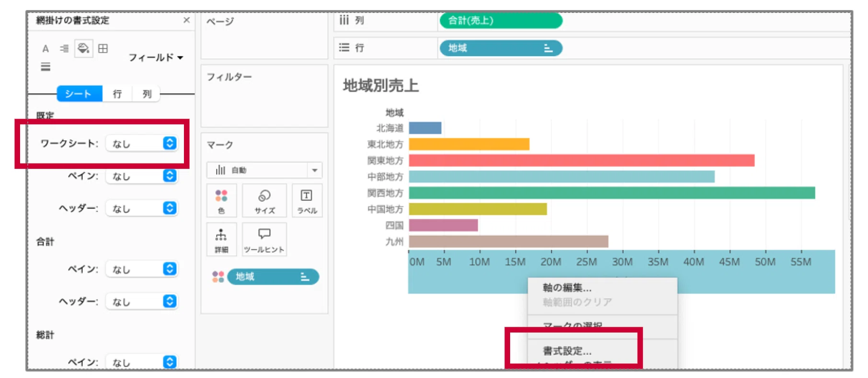Switch to the シート tab

point(80,94)
